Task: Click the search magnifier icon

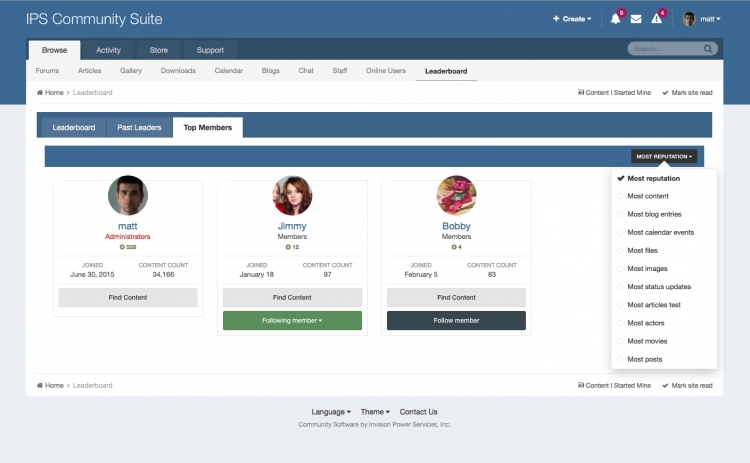Action: point(708,48)
